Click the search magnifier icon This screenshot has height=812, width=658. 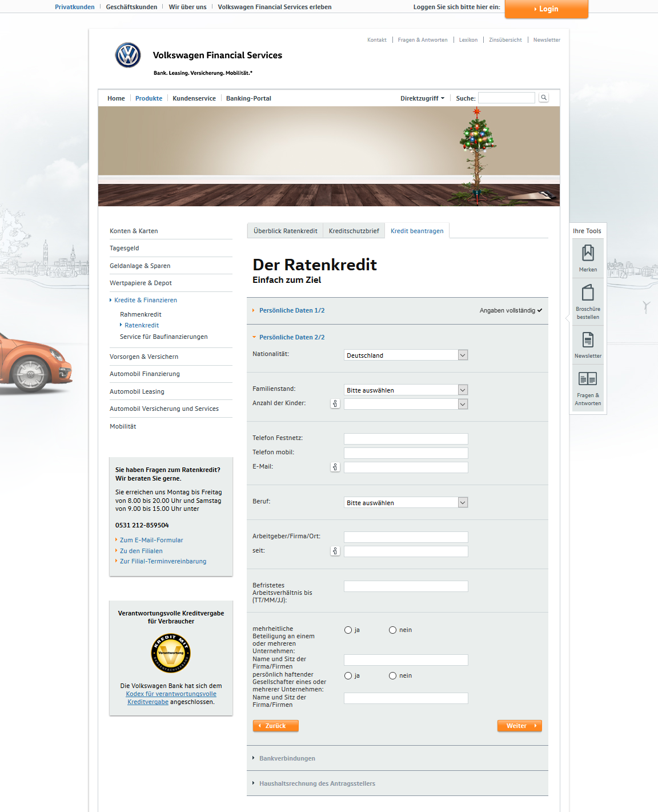pos(544,98)
